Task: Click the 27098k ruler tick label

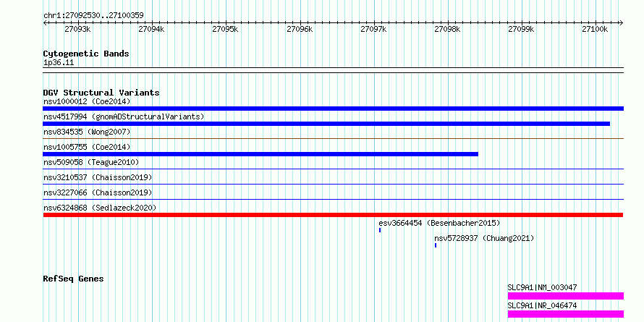Action: click(447, 29)
